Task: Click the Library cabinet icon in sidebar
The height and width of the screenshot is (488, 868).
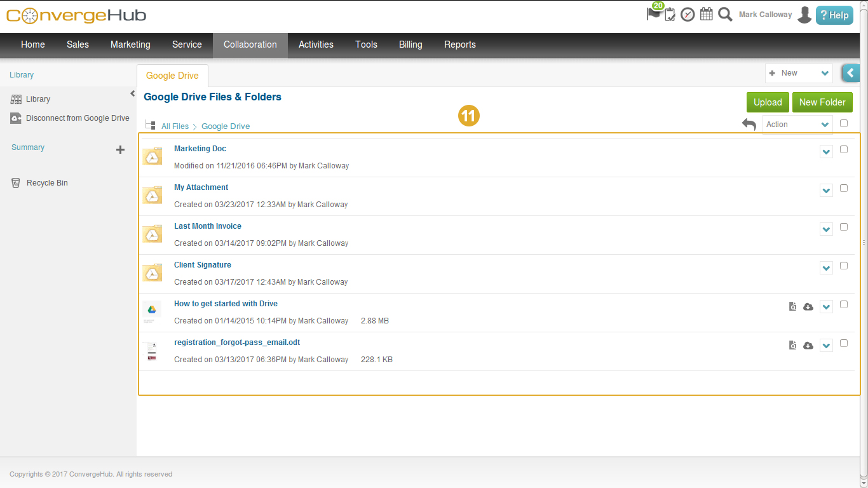Action: pyautogui.click(x=16, y=99)
